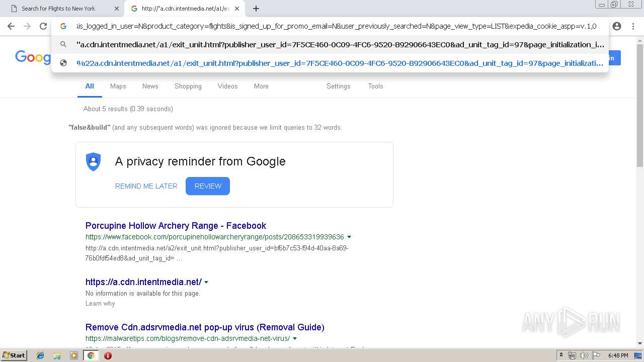Click the browser back arrow

tap(11, 26)
